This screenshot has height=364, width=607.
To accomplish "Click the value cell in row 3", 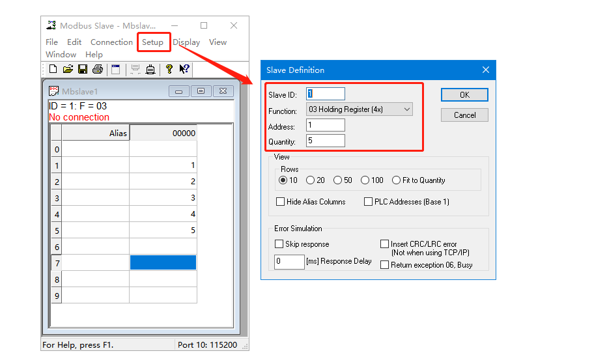I will point(163,198).
